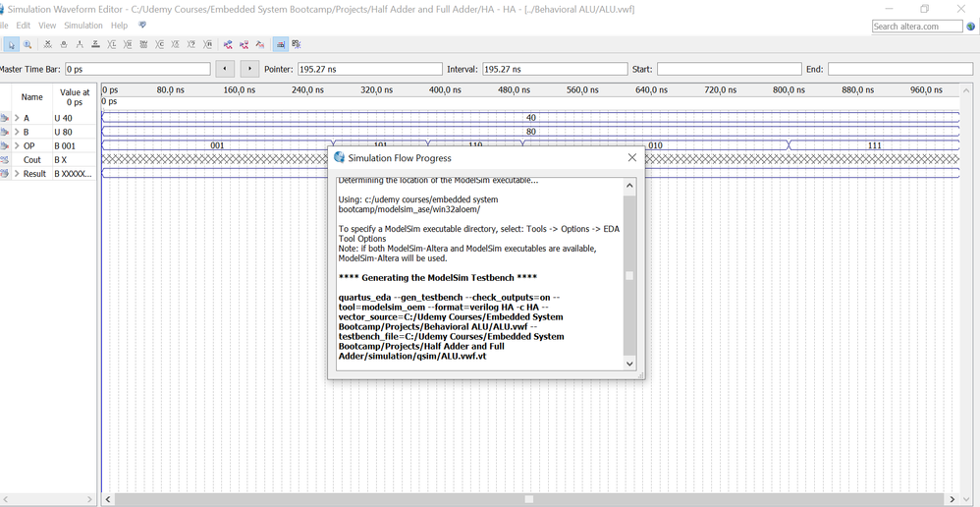The height and width of the screenshot is (507, 980).
Task: Click the End time field
Action: (900, 69)
